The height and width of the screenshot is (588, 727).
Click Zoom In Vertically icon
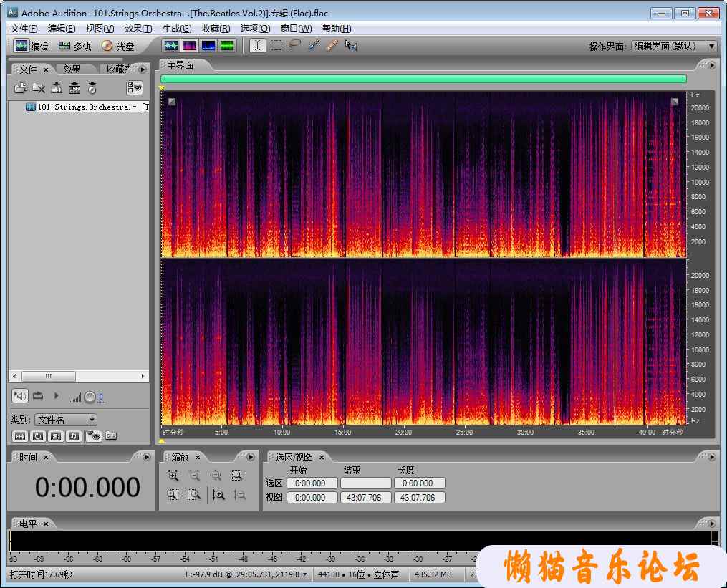[x=218, y=495]
